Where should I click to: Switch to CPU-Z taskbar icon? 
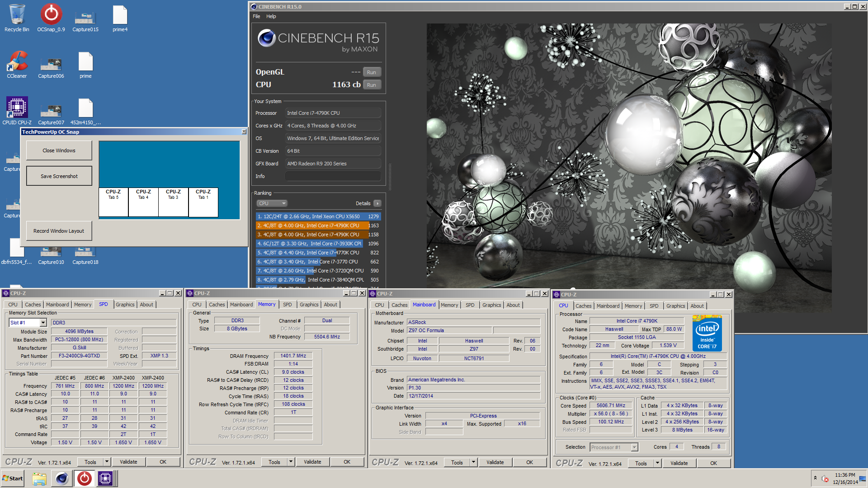click(x=105, y=479)
